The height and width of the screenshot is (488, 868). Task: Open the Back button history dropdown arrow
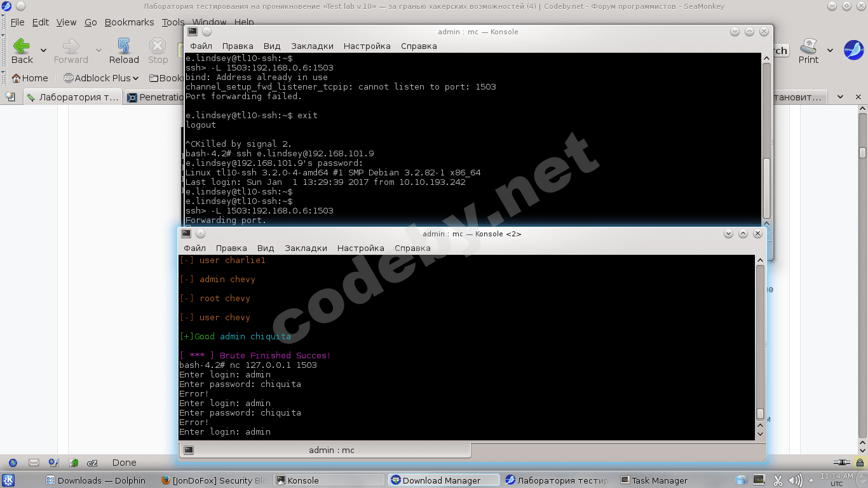pos(43,50)
